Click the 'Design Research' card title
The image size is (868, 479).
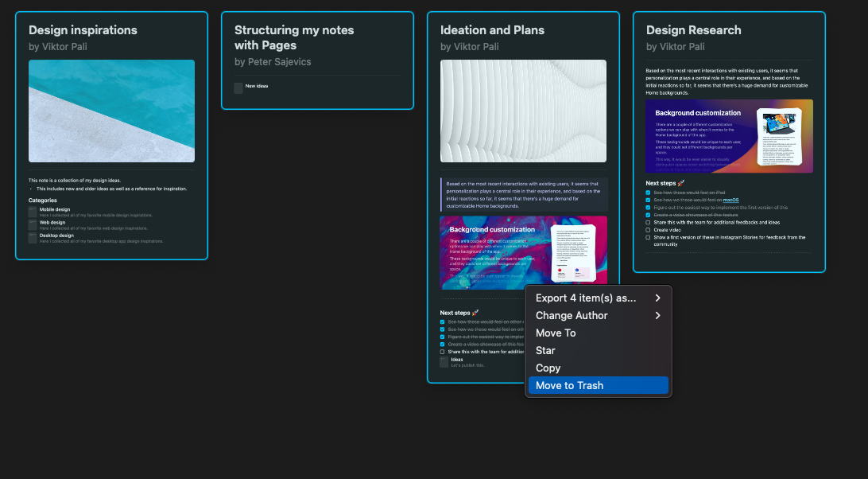[694, 30]
